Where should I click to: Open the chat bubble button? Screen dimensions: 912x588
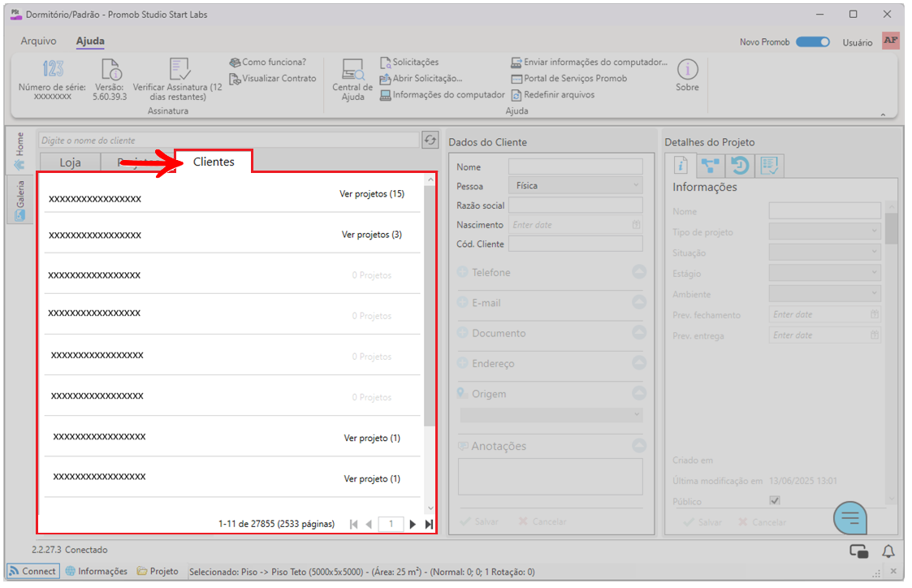(x=849, y=517)
